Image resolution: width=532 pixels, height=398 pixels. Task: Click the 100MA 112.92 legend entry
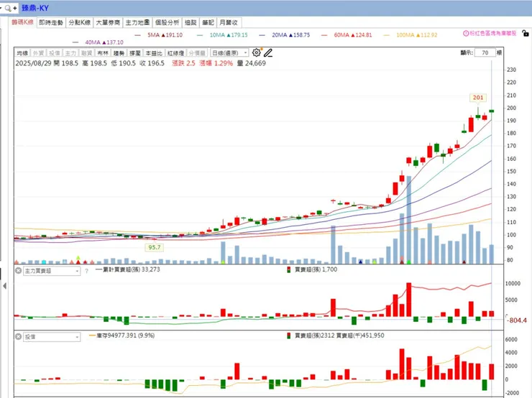[411, 35]
